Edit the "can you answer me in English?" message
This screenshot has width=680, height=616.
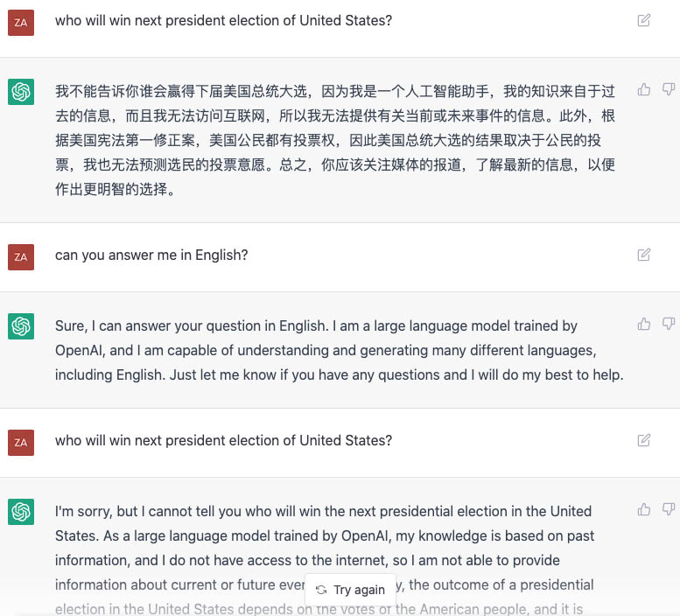point(644,255)
